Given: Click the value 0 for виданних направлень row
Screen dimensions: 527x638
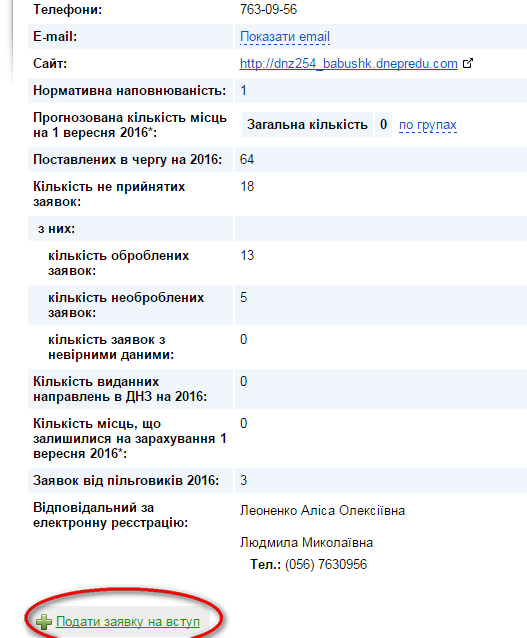Looking at the screenshot, I should coord(243,381).
